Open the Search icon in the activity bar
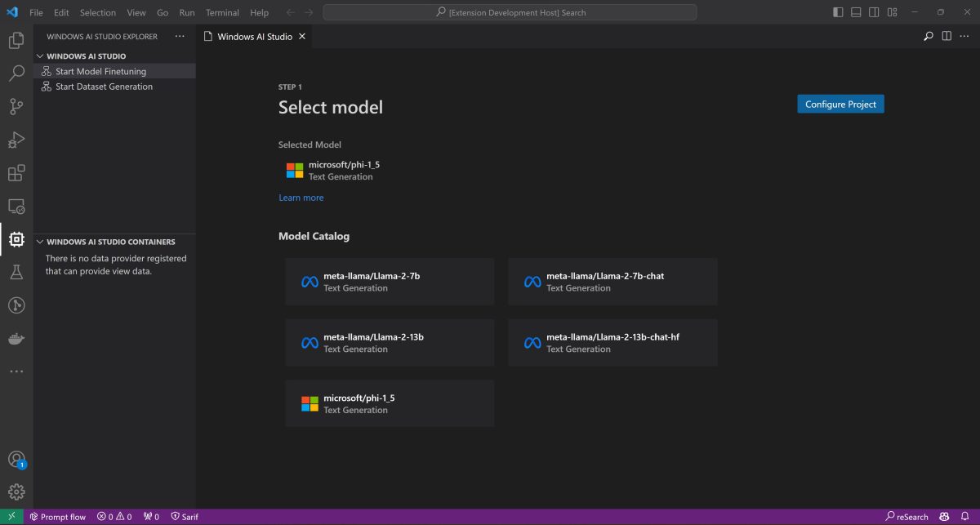 (16, 73)
